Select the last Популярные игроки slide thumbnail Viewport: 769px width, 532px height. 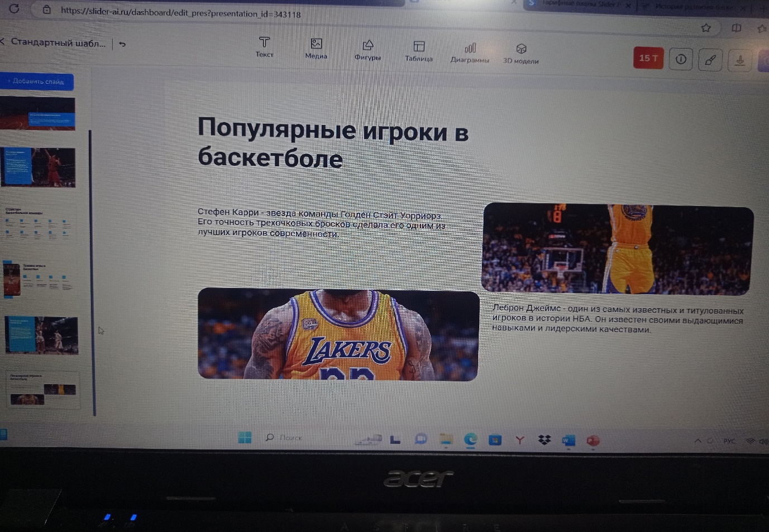[43, 390]
